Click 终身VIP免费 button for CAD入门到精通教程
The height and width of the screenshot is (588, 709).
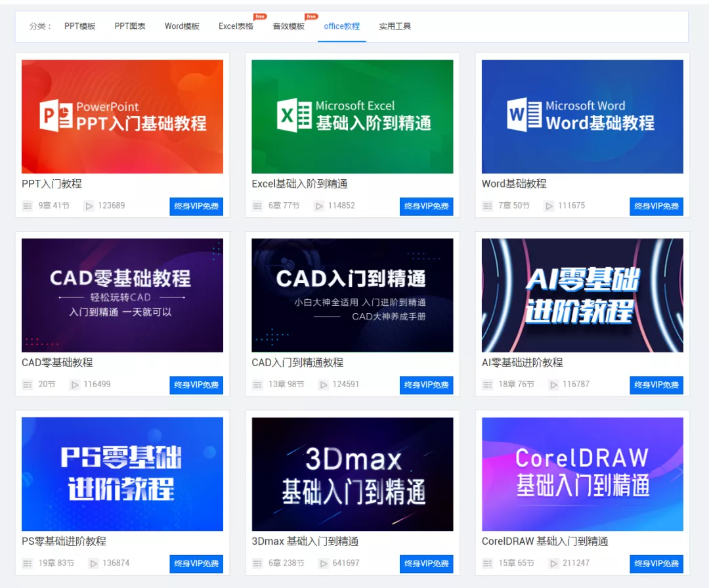(427, 385)
